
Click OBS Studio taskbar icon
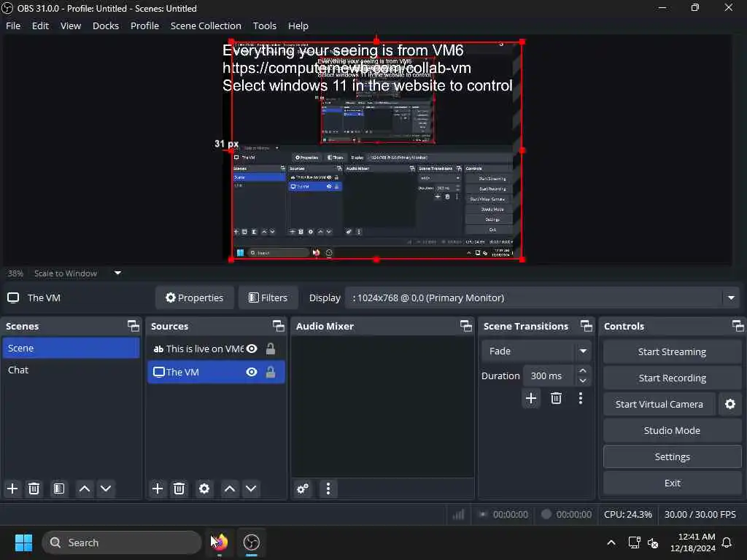pos(251,542)
